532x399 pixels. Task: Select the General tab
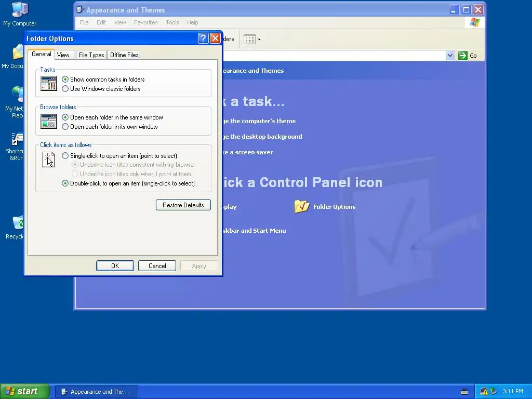pyautogui.click(x=42, y=54)
